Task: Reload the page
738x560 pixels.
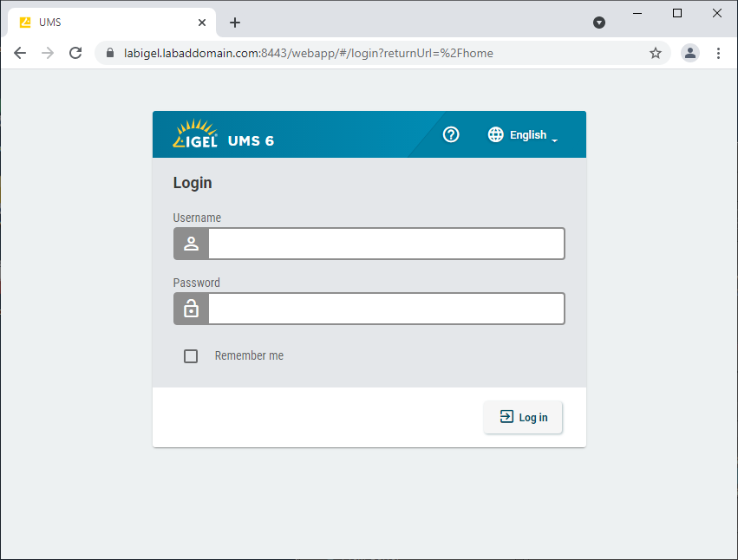Action: [x=75, y=53]
